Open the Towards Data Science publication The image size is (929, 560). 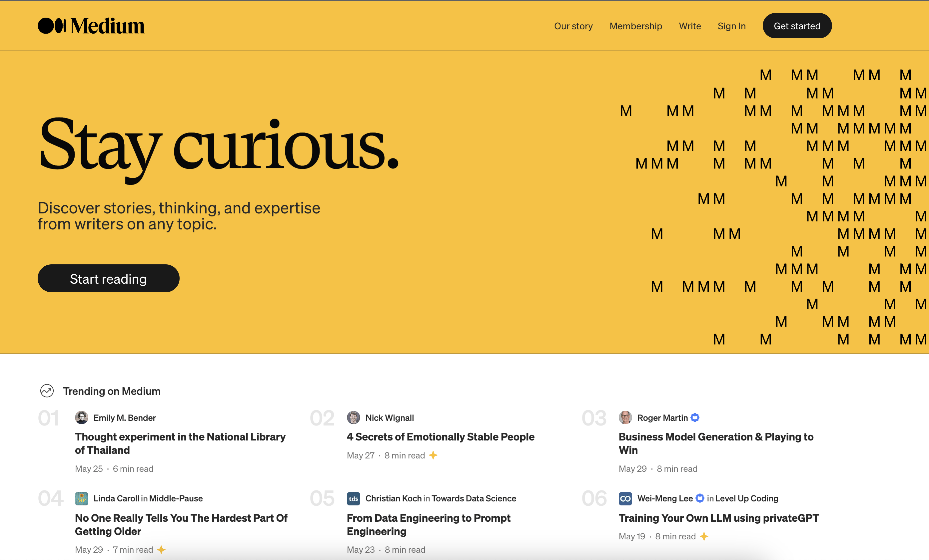[473, 498]
